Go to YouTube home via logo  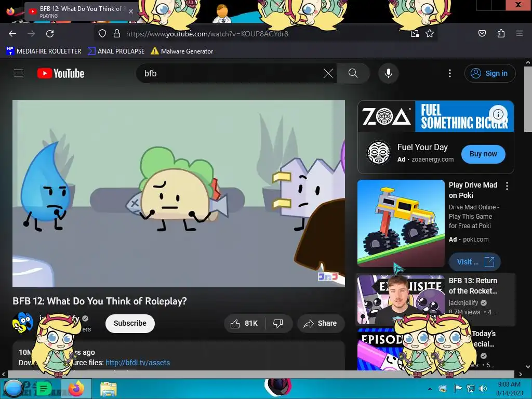(61, 73)
